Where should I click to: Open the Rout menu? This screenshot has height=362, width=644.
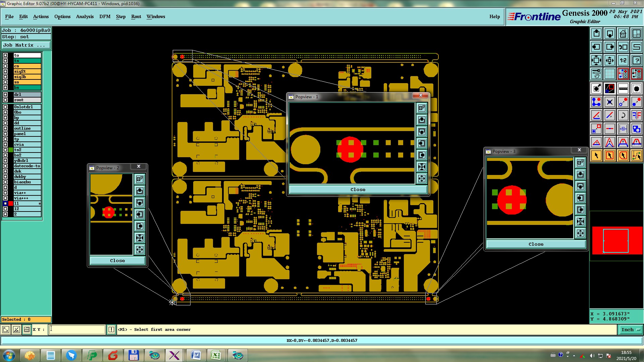[136, 16]
